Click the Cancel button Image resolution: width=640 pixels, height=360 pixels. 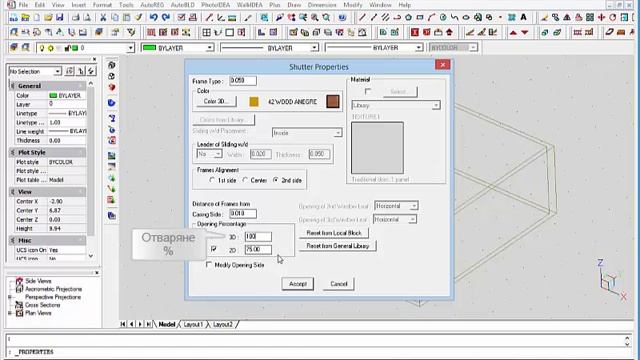(339, 284)
